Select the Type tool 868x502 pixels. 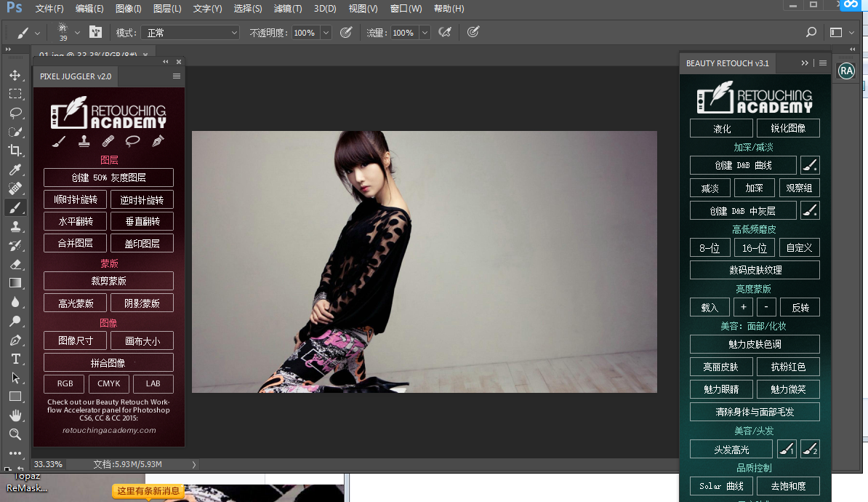(x=15, y=359)
